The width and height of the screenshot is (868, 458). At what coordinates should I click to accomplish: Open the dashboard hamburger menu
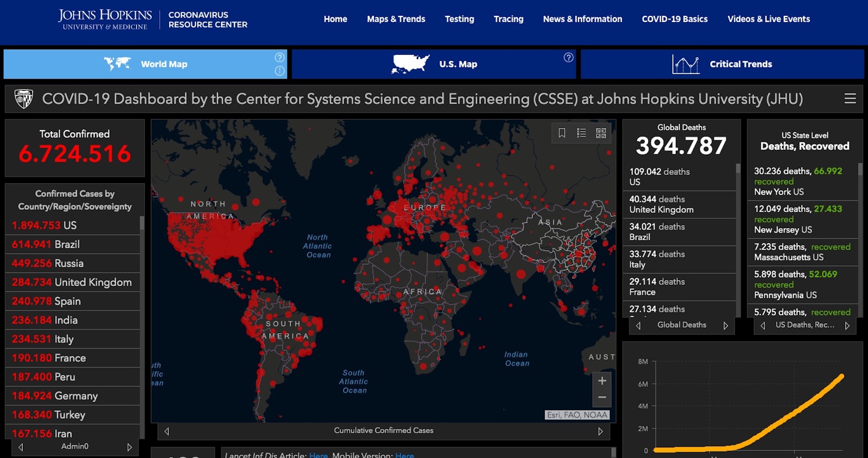click(x=850, y=99)
